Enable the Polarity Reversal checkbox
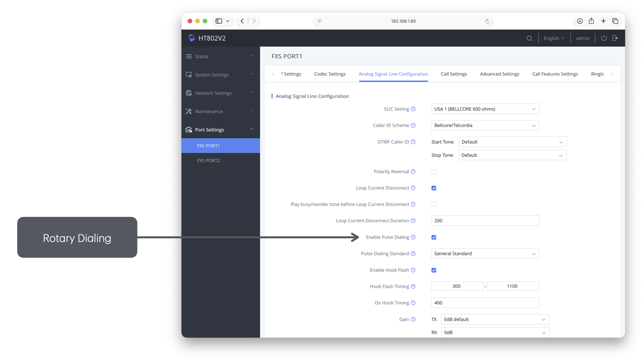Screen dimensions: 644x362 [434, 172]
